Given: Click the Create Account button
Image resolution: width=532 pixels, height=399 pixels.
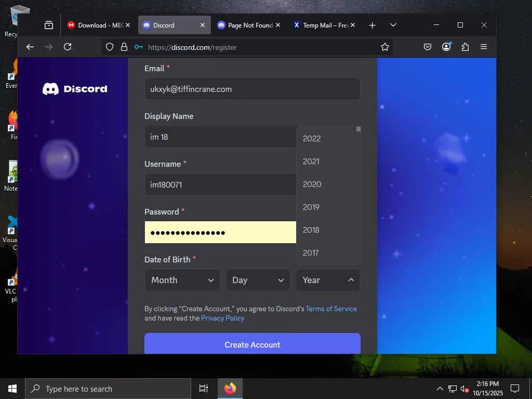Looking at the screenshot, I should pyautogui.click(x=252, y=343).
